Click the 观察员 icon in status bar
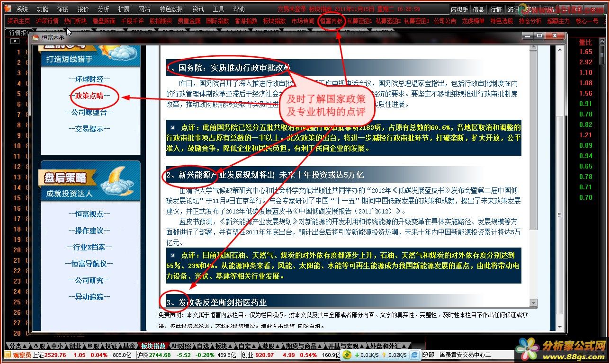The height and width of the screenshot is (364, 610). [8, 355]
